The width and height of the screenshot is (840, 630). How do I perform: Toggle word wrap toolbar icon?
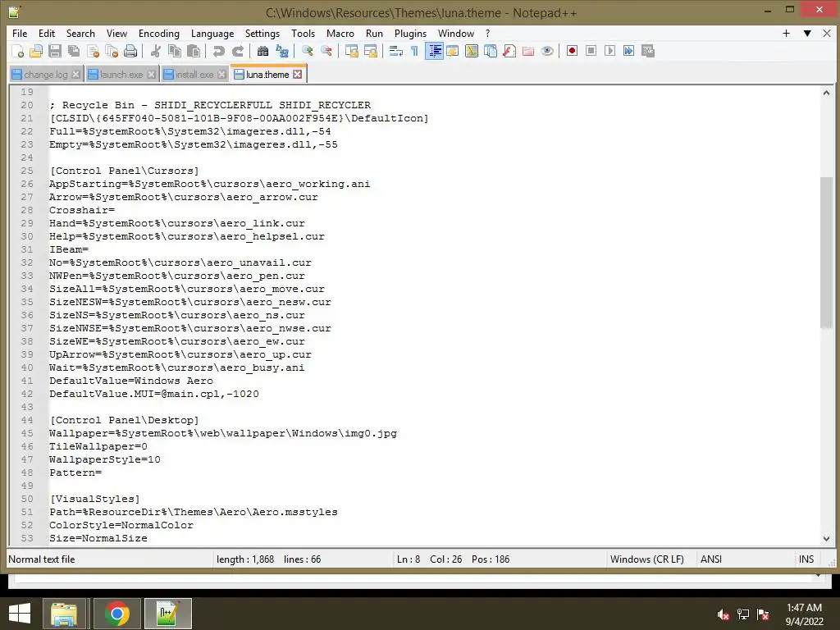pos(396,51)
